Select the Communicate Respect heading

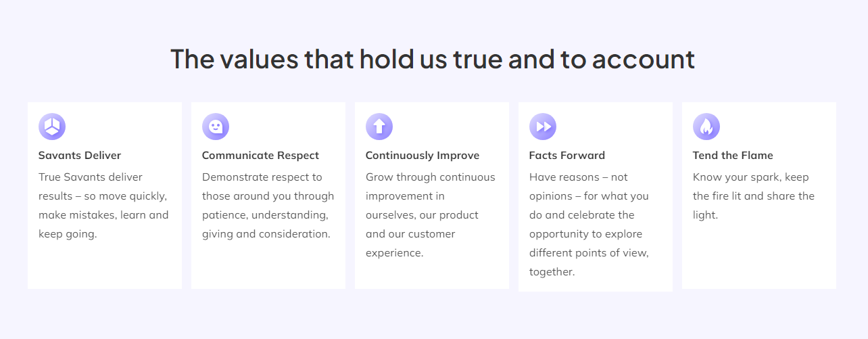coord(260,156)
